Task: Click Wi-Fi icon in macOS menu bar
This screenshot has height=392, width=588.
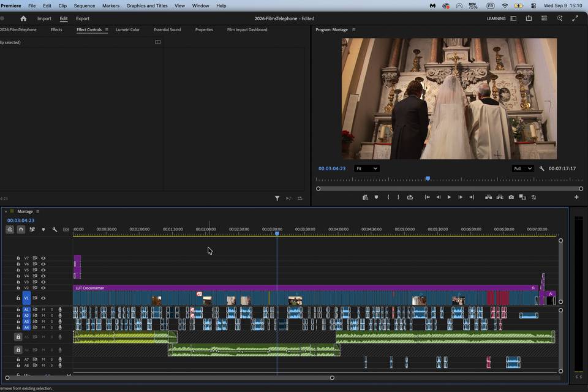Action: coord(505,6)
